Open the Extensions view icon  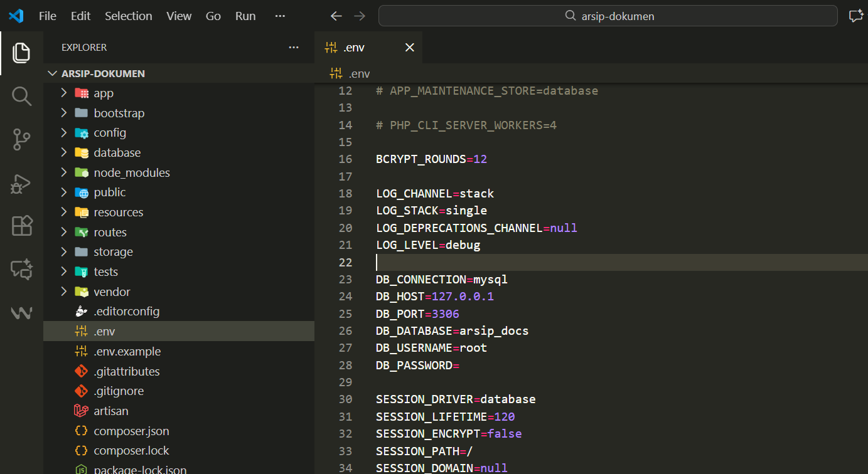tap(21, 226)
